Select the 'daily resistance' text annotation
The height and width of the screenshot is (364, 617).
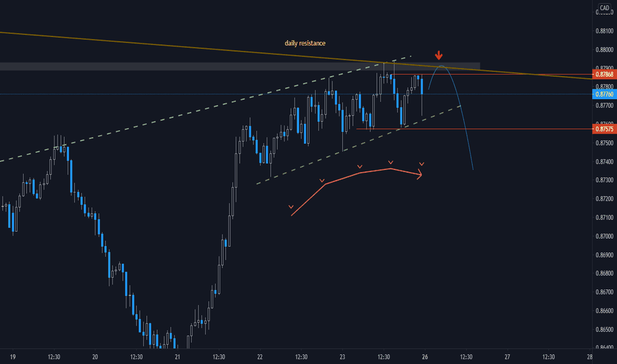point(305,43)
